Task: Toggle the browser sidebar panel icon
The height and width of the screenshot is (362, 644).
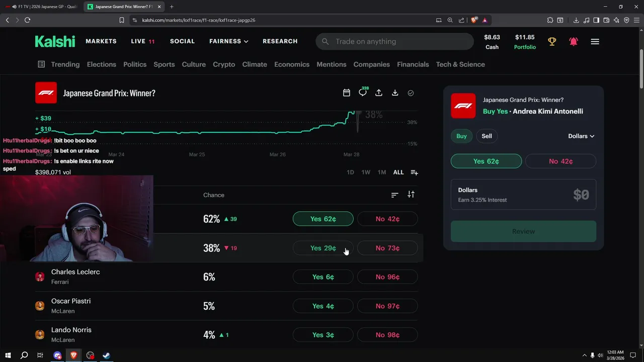Action: click(x=596, y=20)
